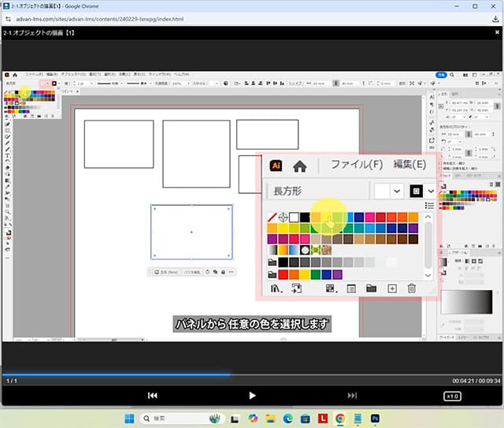The width and height of the screenshot is (504, 428).
Task: Click the Illustrator home icon in zoomed panel
Action: point(299,166)
